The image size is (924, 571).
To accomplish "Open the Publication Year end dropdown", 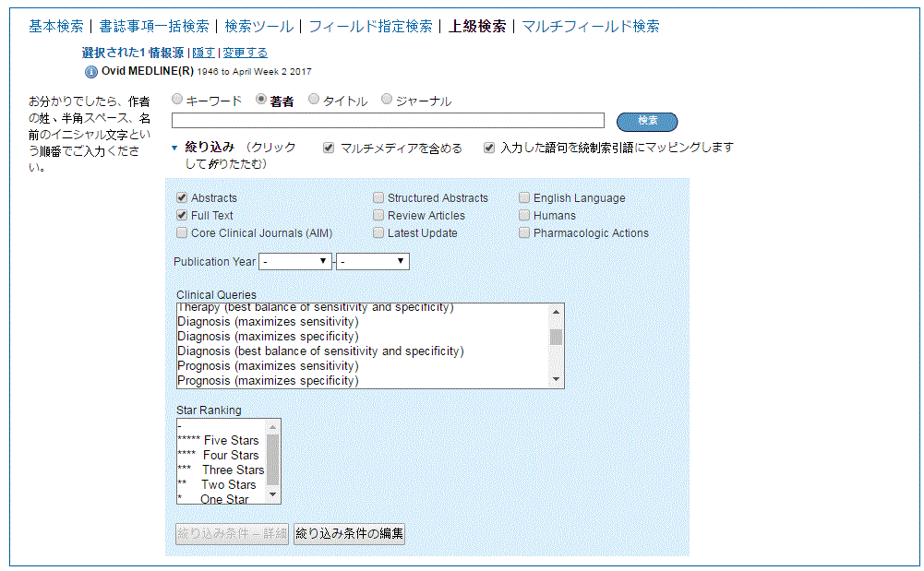I will (x=372, y=261).
